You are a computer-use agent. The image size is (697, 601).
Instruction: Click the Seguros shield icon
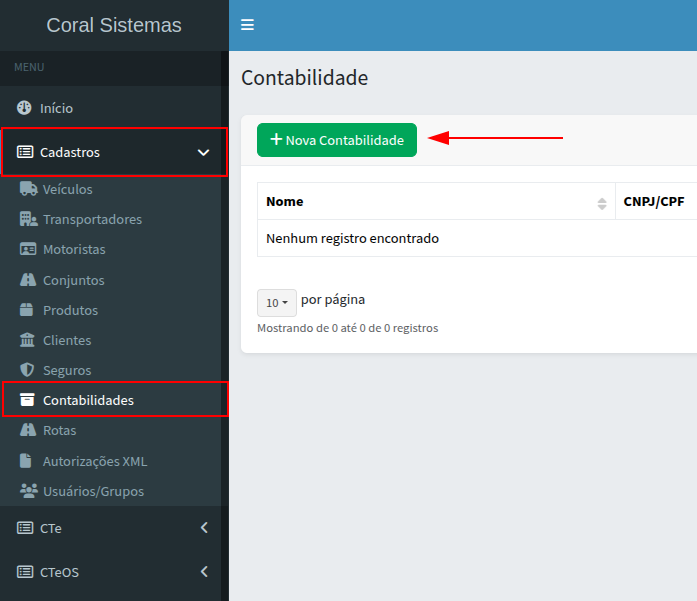pos(28,370)
